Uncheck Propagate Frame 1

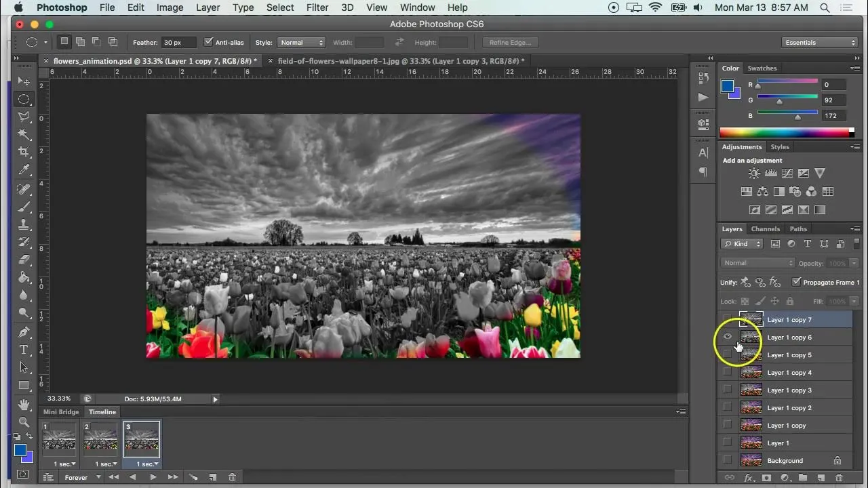click(797, 282)
